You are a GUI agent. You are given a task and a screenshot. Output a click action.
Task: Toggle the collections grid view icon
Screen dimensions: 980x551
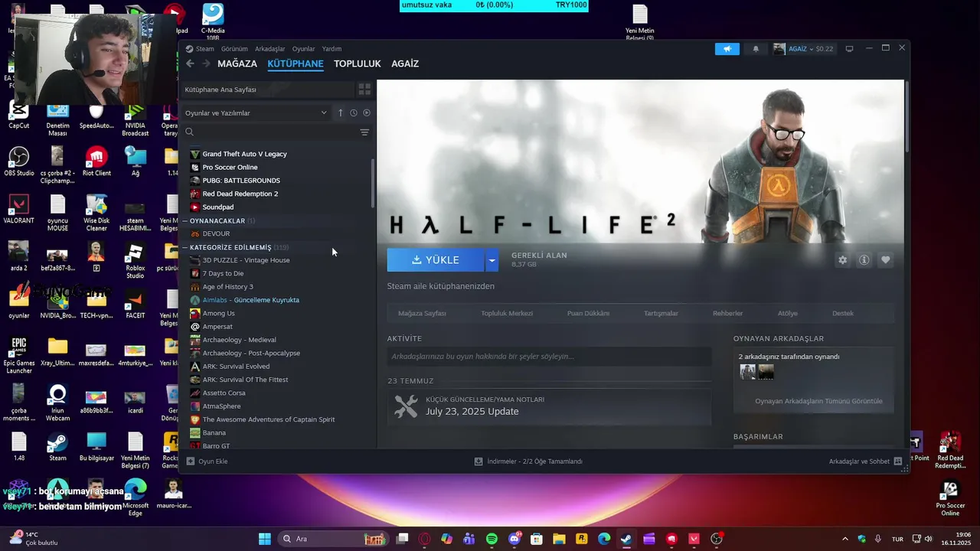pyautogui.click(x=364, y=90)
